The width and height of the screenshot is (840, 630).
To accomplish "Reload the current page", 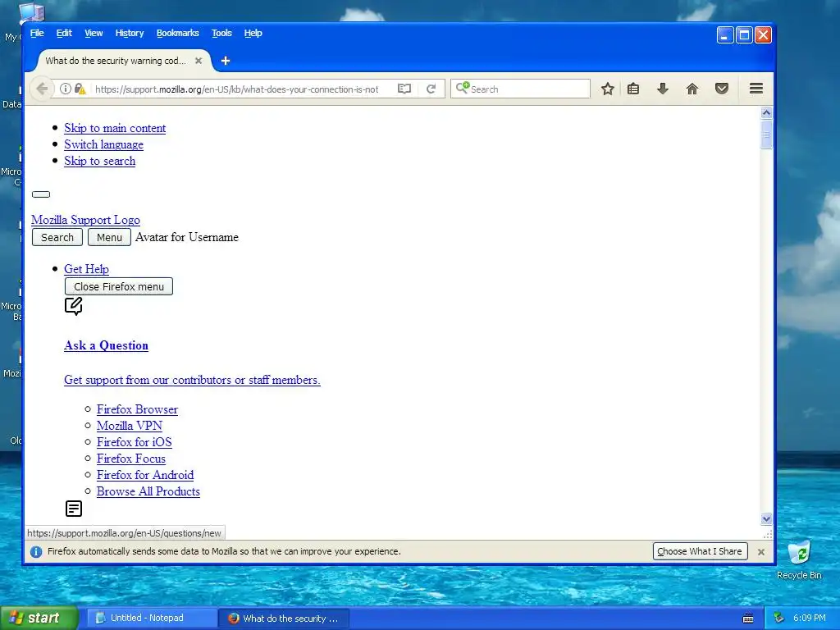I will pos(431,89).
